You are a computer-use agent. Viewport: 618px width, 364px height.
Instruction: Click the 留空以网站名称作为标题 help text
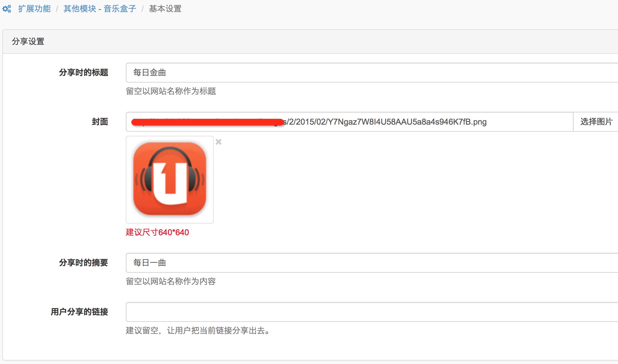coord(171,91)
